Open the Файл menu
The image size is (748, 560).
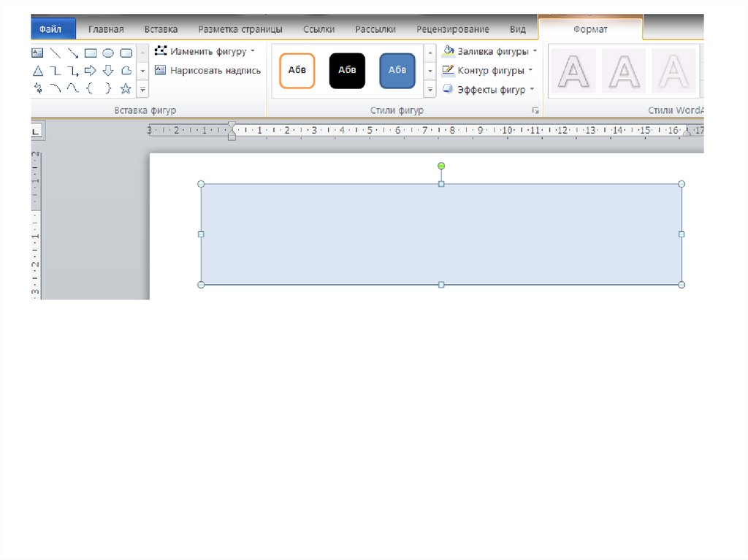click(x=53, y=29)
